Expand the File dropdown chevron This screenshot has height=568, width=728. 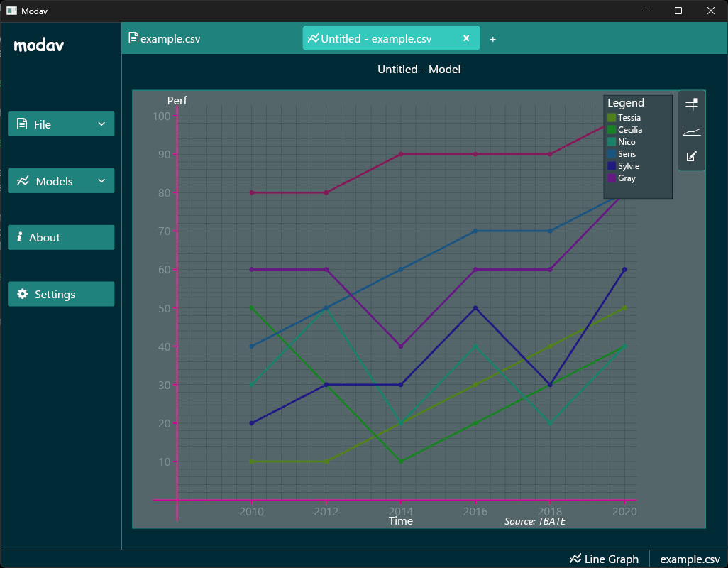point(101,124)
